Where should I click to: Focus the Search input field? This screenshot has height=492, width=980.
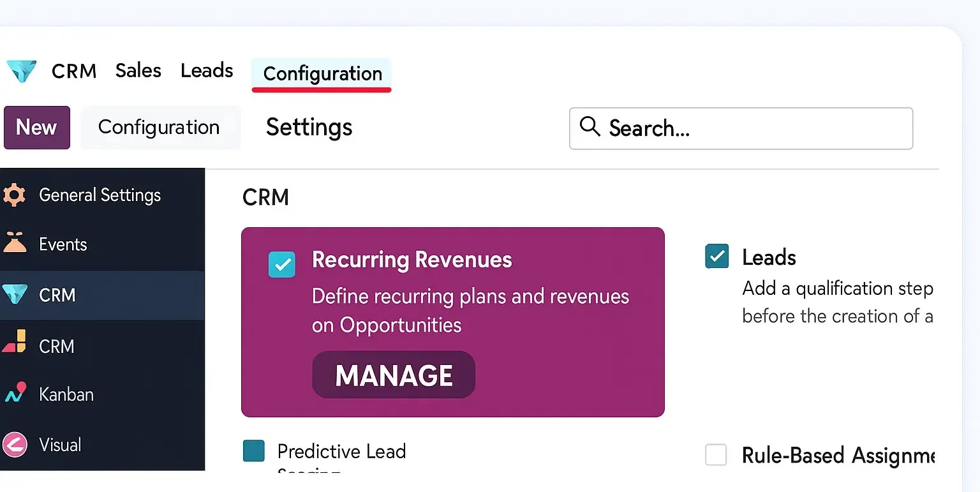741,128
